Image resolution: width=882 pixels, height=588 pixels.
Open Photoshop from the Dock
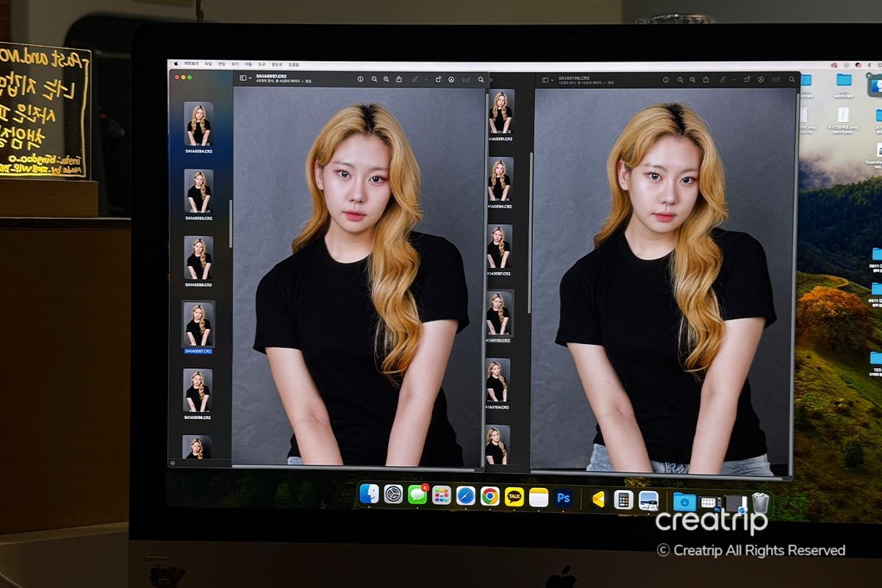click(x=564, y=498)
